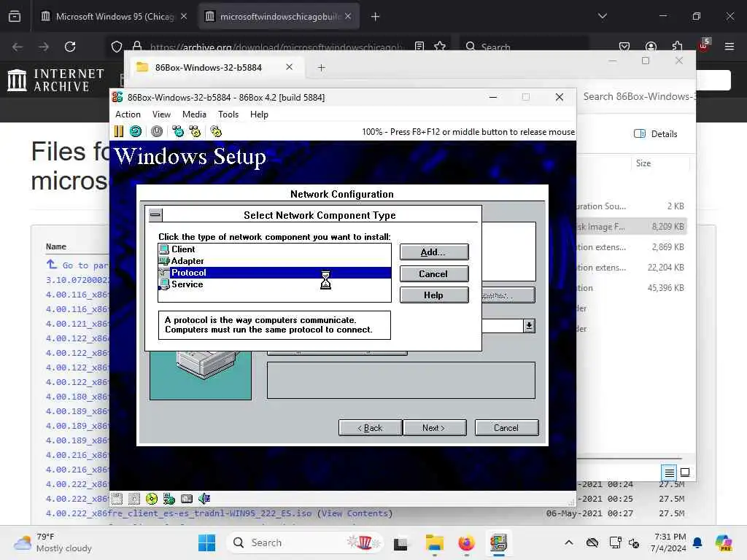747x560 pixels.
Task: Show hidden system tray icons
Action: tap(569, 542)
